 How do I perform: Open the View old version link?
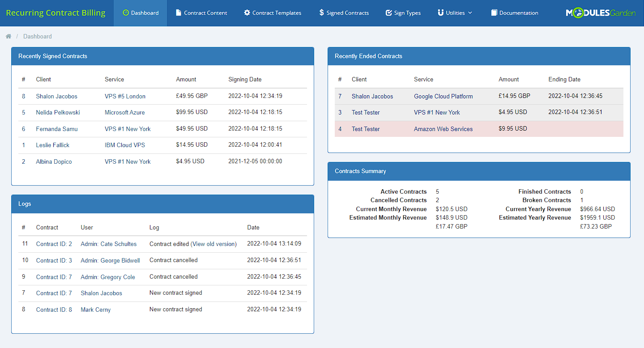213,244
